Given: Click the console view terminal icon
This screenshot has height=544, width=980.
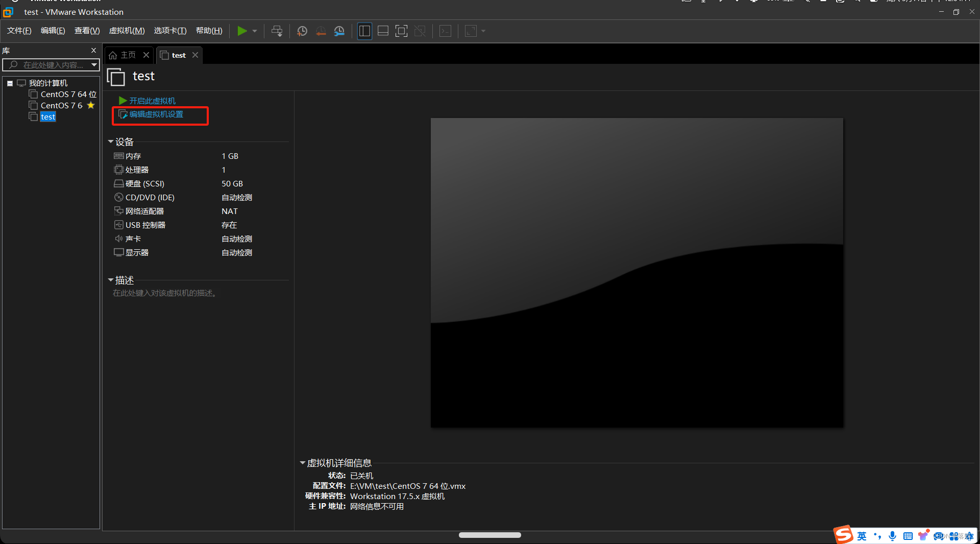Looking at the screenshot, I should 445,31.
